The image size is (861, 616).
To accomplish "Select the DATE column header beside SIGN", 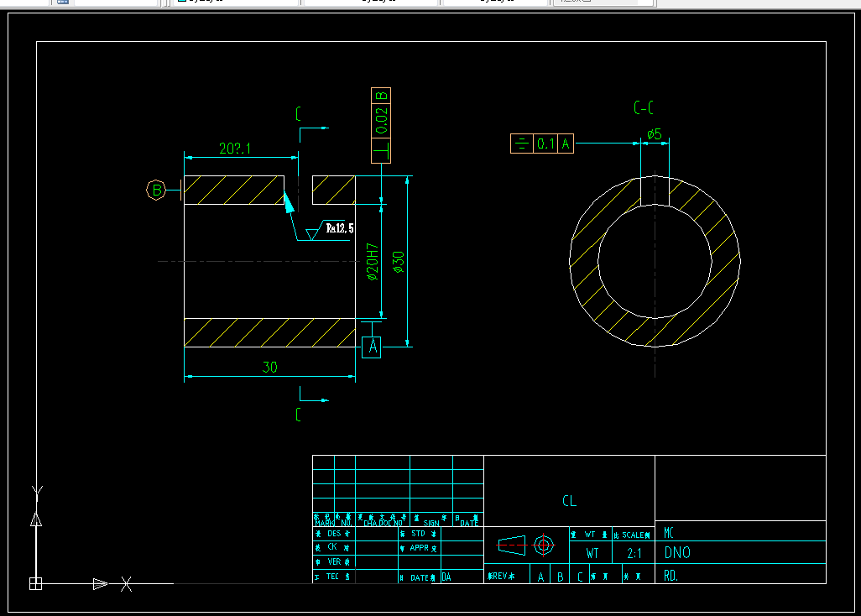I will pyautogui.click(x=469, y=523).
